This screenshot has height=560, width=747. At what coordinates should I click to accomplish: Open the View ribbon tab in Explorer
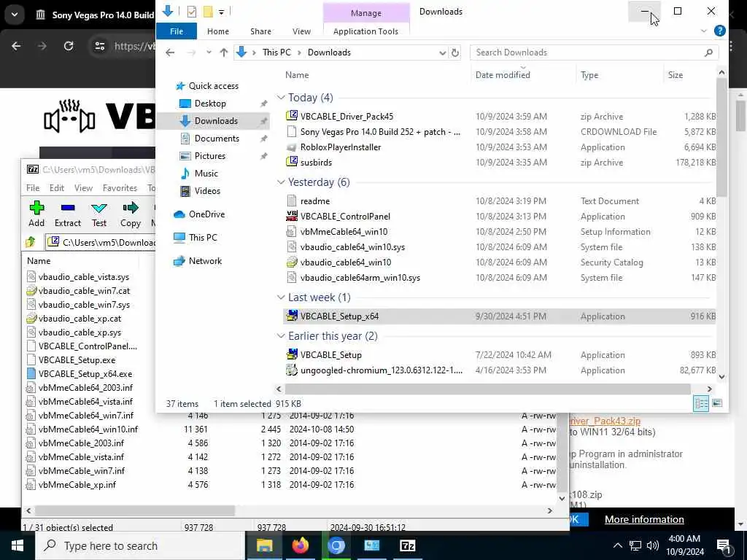301,31
